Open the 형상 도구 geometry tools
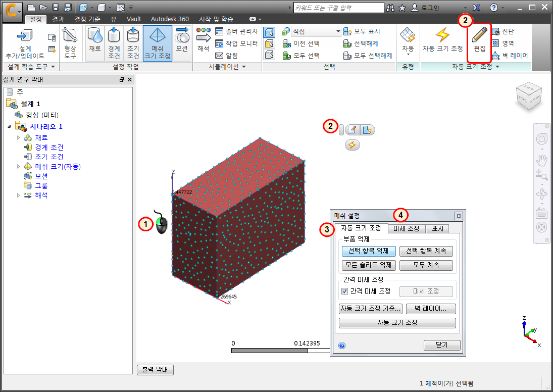The height and width of the screenshot is (392, 553). [x=70, y=43]
